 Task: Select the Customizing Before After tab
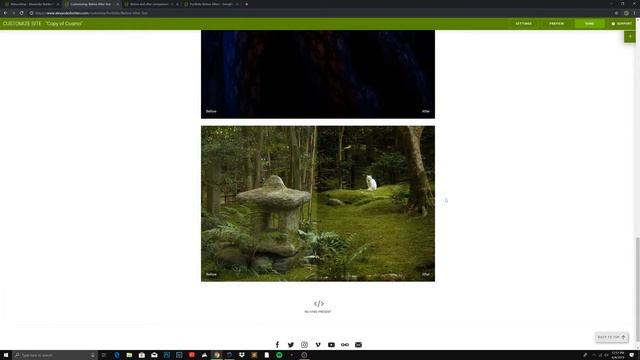tap(90, 4)
